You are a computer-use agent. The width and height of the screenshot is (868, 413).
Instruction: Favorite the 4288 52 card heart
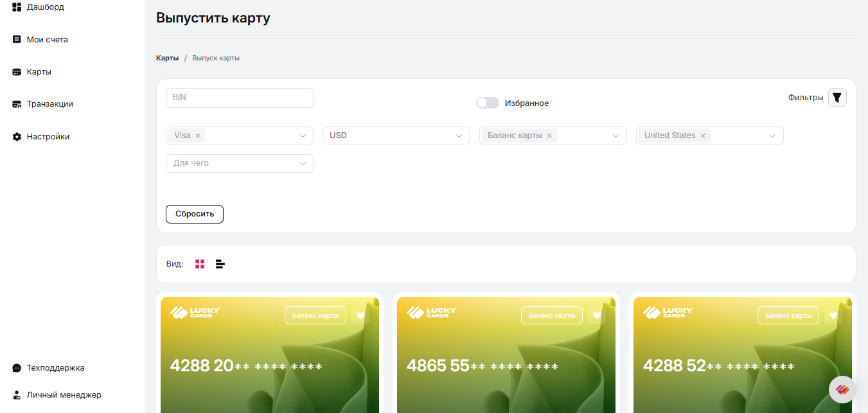(x=833, y=315)
